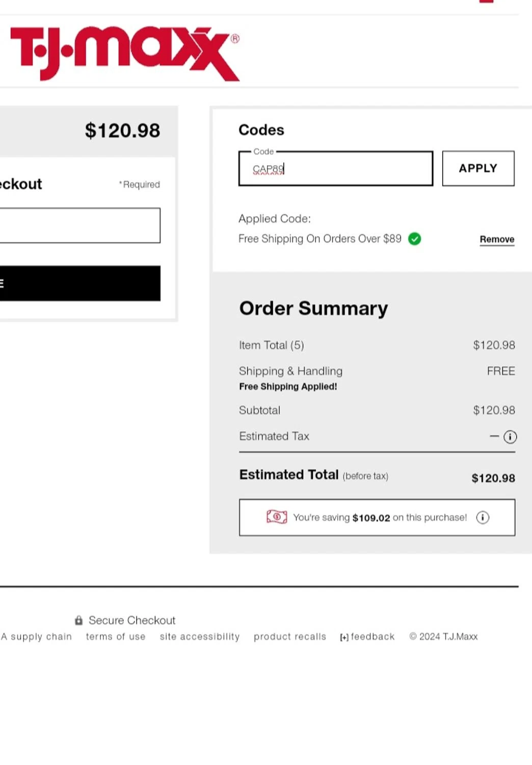Go to site accessibility page
Viewport: 532px width, 765px height.
(x=199, y=637)
